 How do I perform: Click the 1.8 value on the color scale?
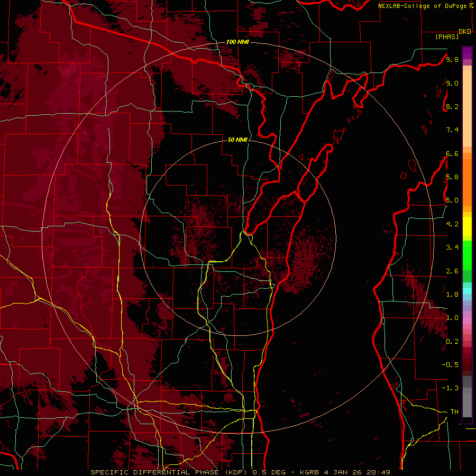(452, 295)
